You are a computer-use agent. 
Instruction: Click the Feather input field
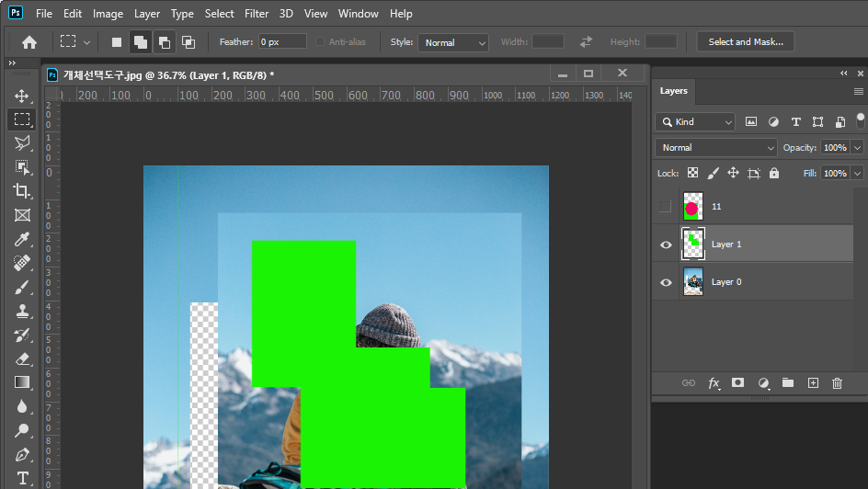(282, 41)
